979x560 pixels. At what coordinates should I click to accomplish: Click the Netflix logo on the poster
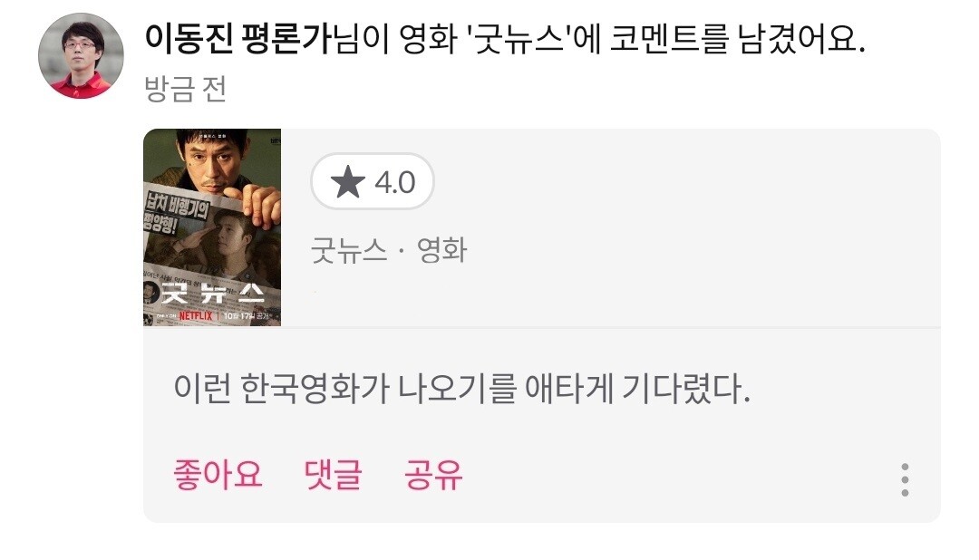pos(196,316)
